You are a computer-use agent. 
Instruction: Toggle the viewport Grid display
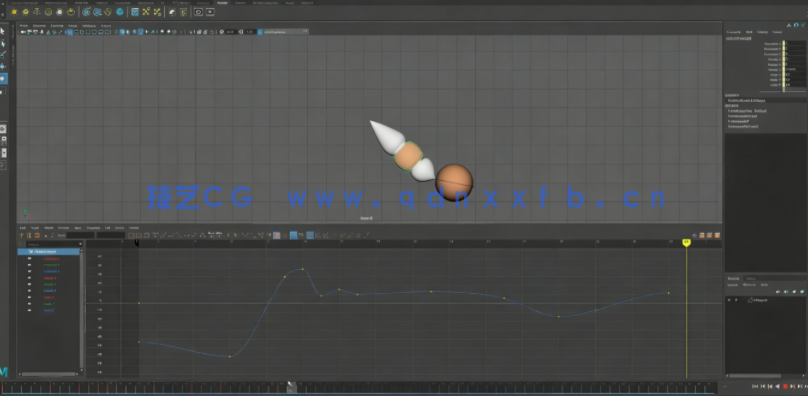[x=70, y=32]
